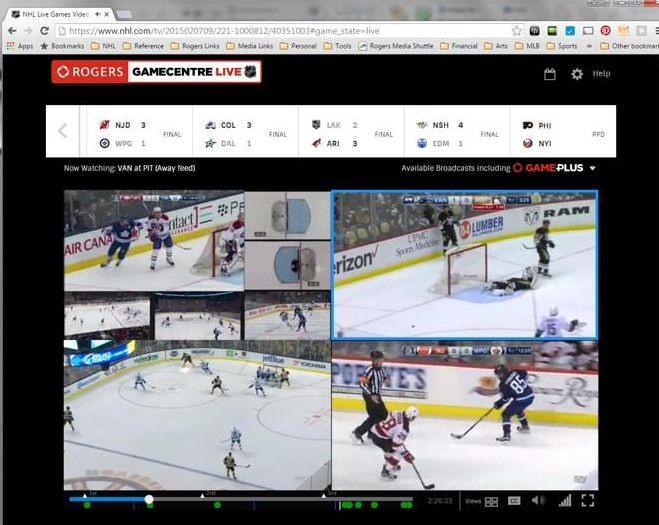Screen dimensions: 659x525
Task: Open the PHI vs NYI postponed game
Action: pyautogui.click(x=563, y=134)
